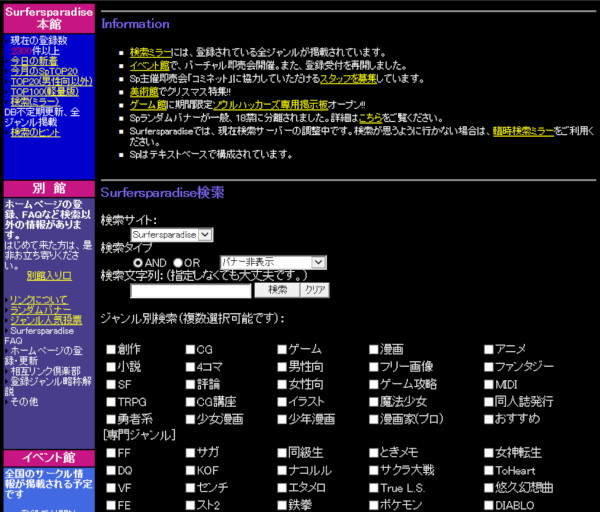Select the AND search type radio button
The width and height of the screenshot is (600, 512).
(138, 263)
